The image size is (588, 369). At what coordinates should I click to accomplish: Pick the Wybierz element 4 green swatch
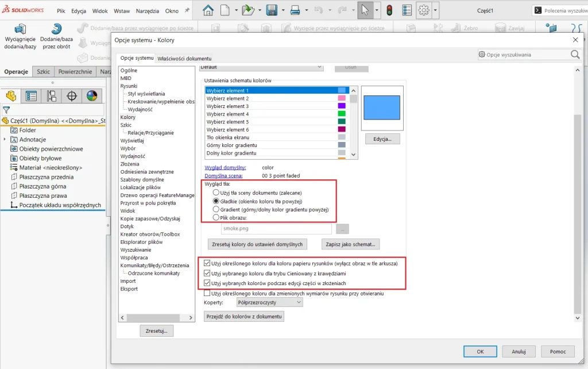(x=342, y=114)
